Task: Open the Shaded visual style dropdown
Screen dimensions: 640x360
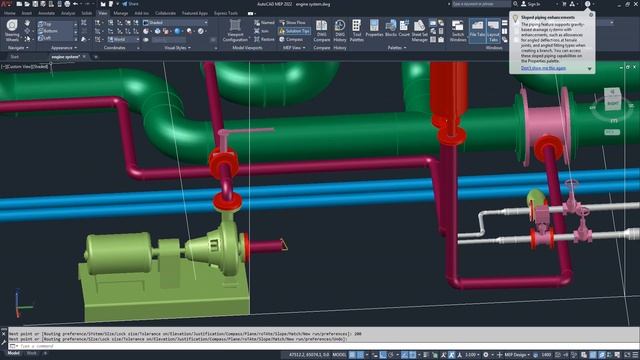Action: (x=175, y=22)
